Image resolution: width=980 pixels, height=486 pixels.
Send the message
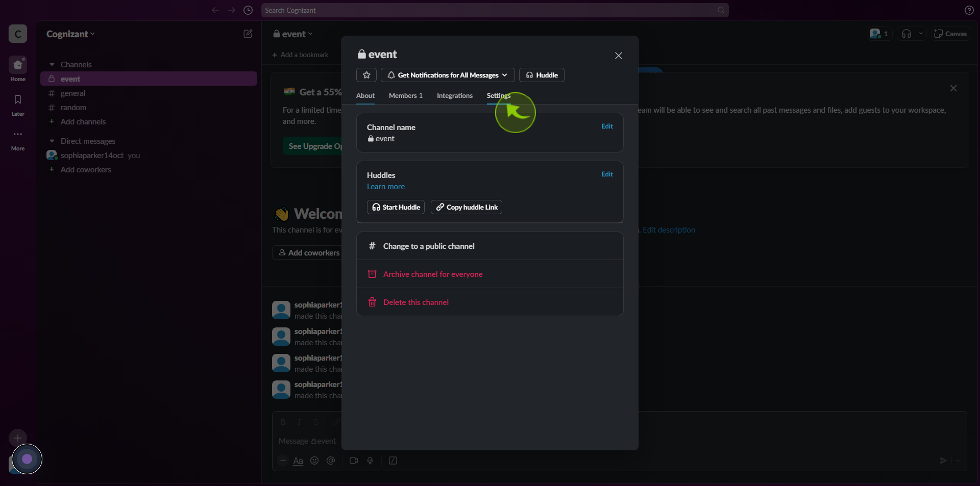943,461
